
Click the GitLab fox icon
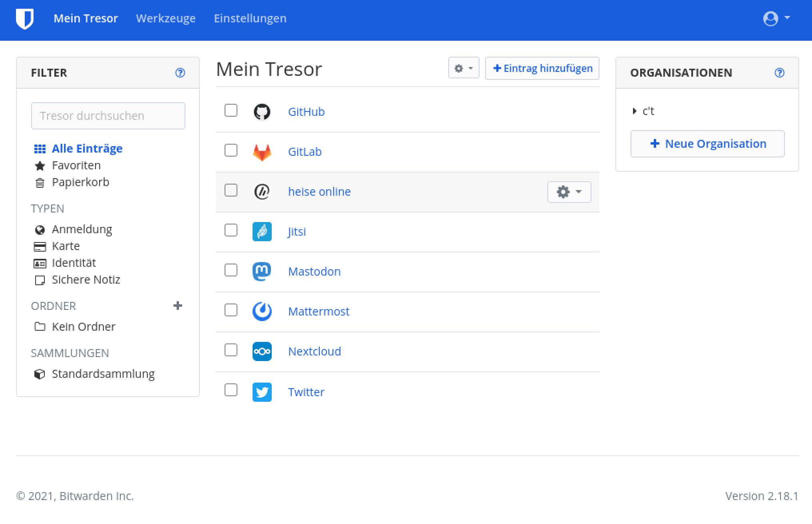tap(262, 152)
